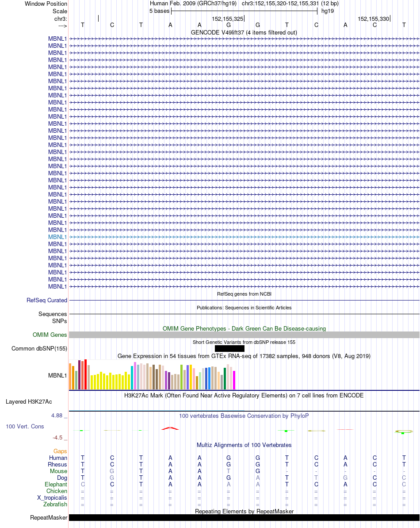
Task: Open the 'GENCODE V49lift37 (4 items filtered out)' track title
Action: [x=244, y=33]
